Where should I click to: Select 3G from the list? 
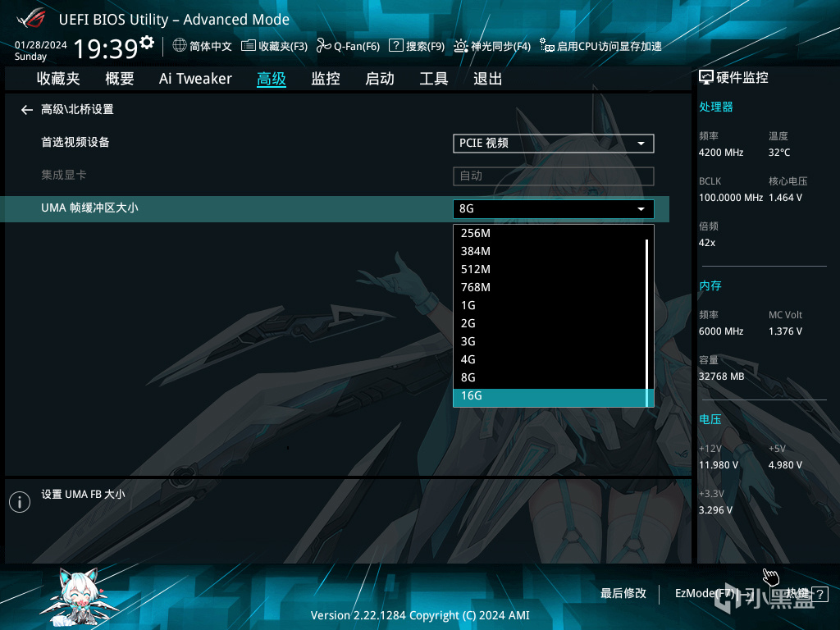pyautogui.click(x=550, y=342)
